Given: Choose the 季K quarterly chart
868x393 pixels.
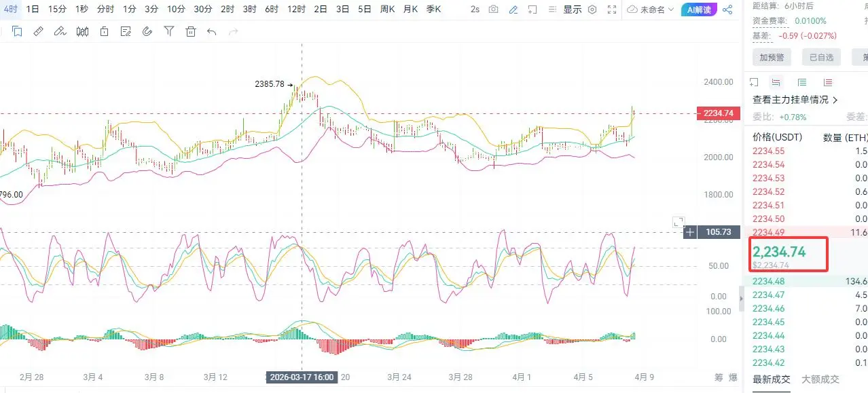Looking at the screenshot, I should 433,10.
